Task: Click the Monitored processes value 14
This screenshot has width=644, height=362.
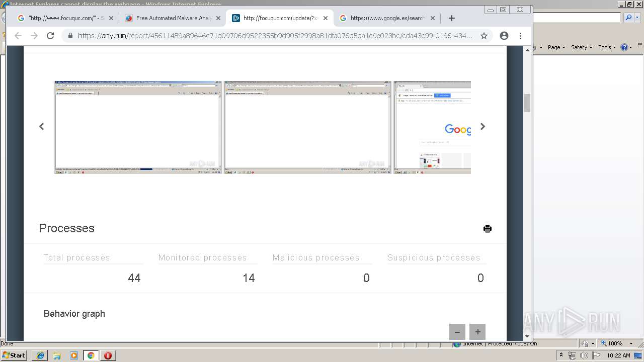Action: [x=249, y=278]
